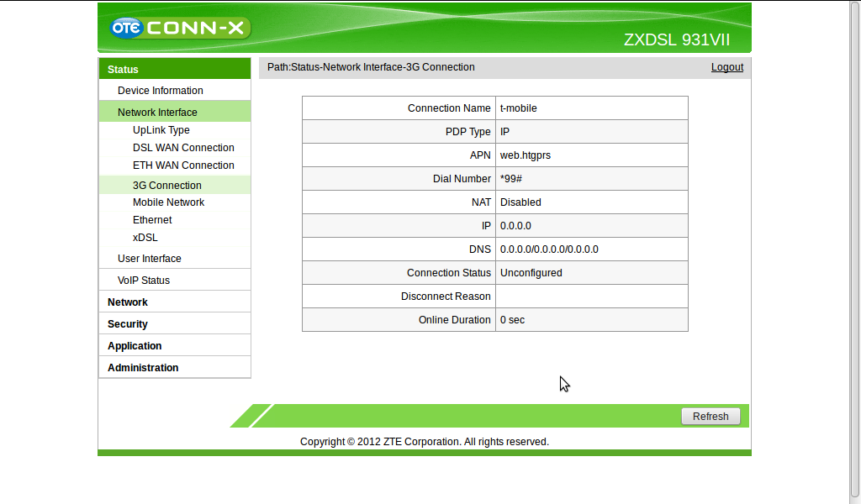Open xDSL status page

(x=145, y=238)
